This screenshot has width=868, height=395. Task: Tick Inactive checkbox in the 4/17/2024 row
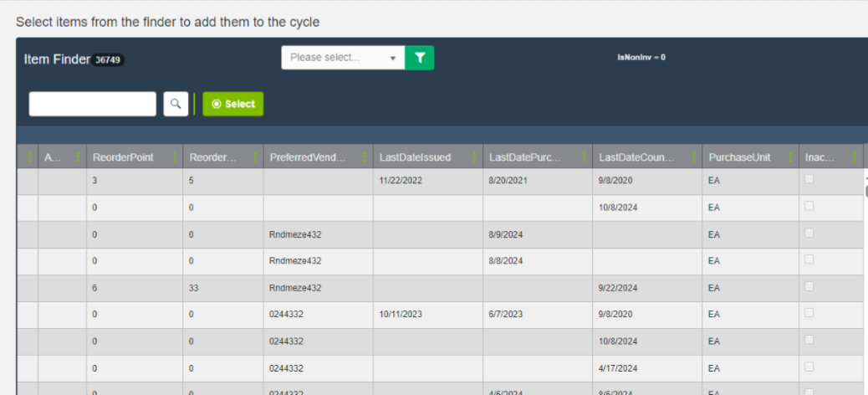(809, 367)
